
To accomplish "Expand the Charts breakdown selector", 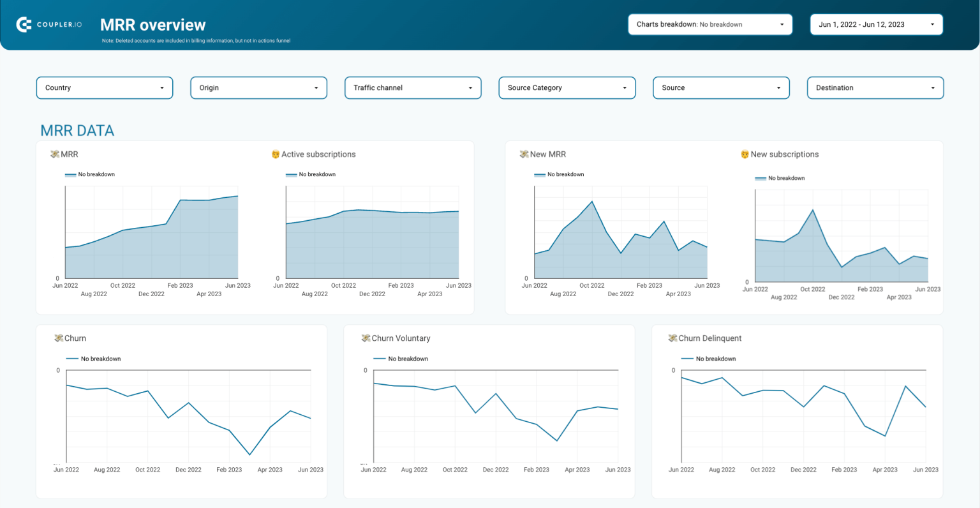I will (709, 24).
